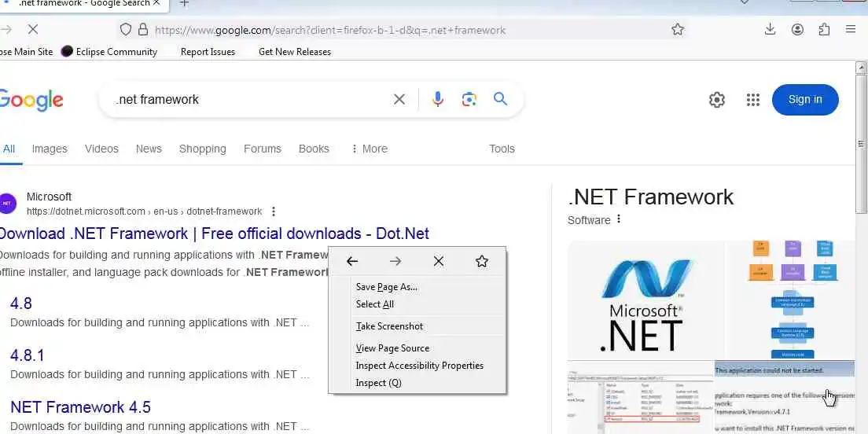868x434 pixels.
Task: Open the extensions puzzle icon
Action: (824, 29)
